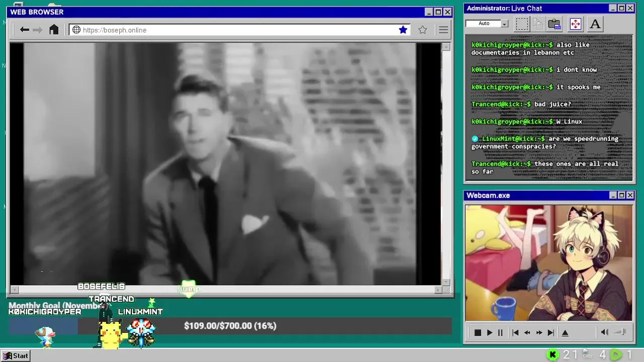
Task: Click the BOSEFELIS name label
Action: click(101, 286)
